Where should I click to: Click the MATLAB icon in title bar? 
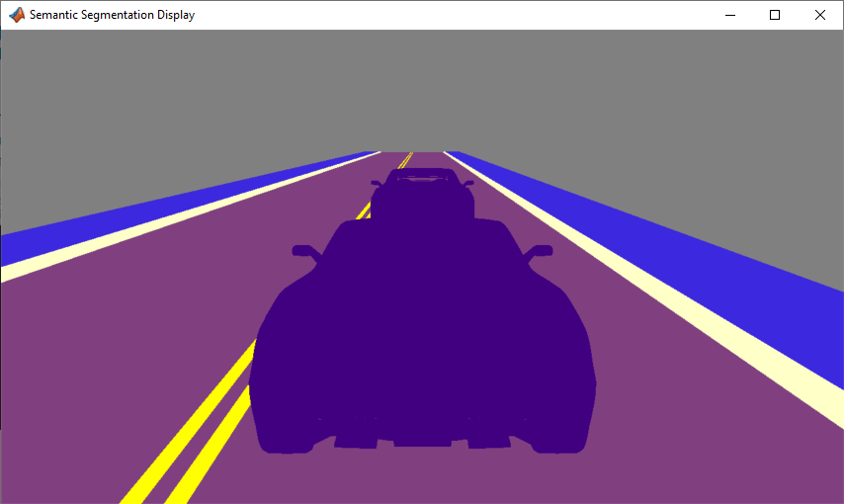point(17,15)
